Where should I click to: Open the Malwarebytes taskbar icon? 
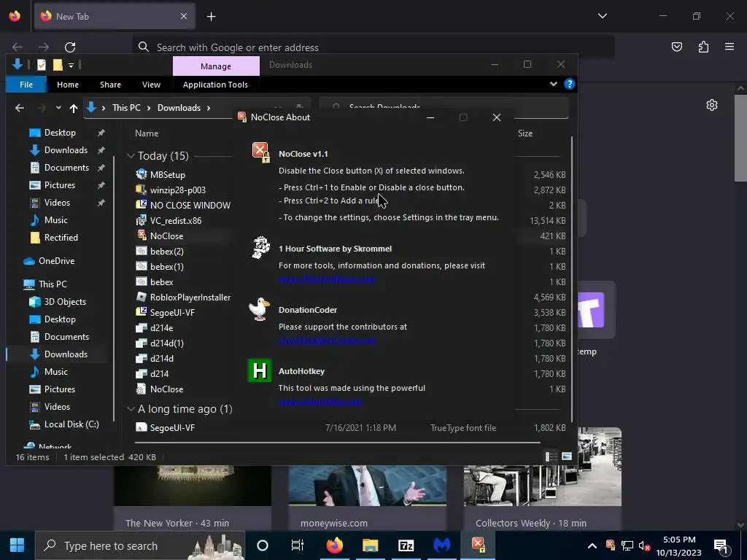click(441, 545)
